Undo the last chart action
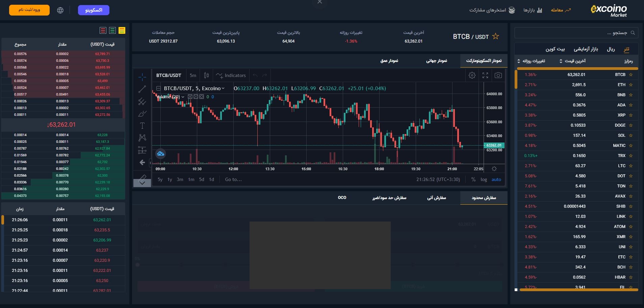Viewport: 644px width, 308px height. coord(255,75)
